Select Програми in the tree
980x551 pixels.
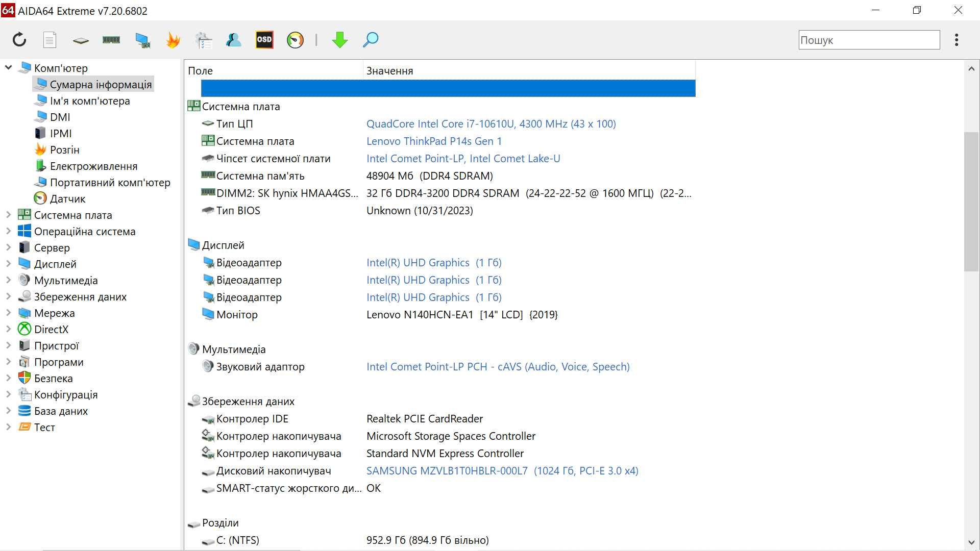[59, 362]
